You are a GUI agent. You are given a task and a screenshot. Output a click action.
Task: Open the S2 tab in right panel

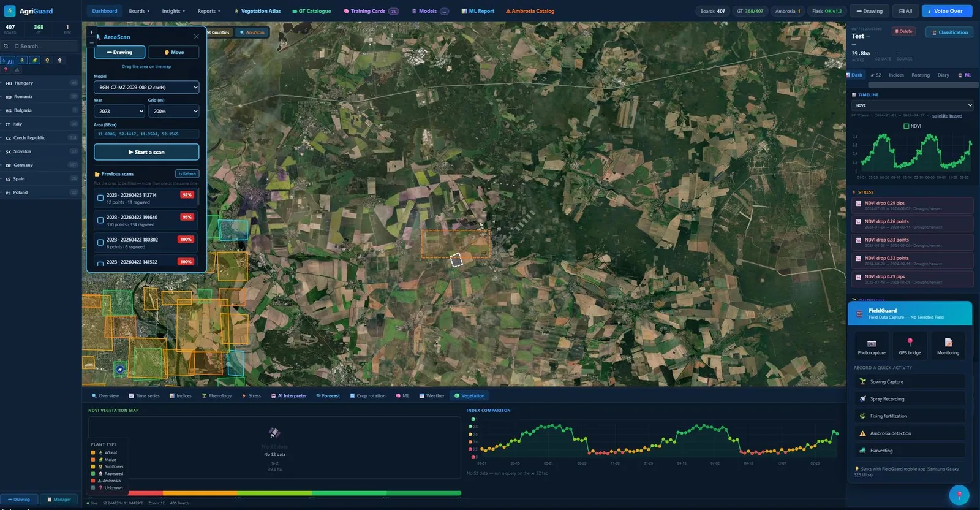(876, 75)
